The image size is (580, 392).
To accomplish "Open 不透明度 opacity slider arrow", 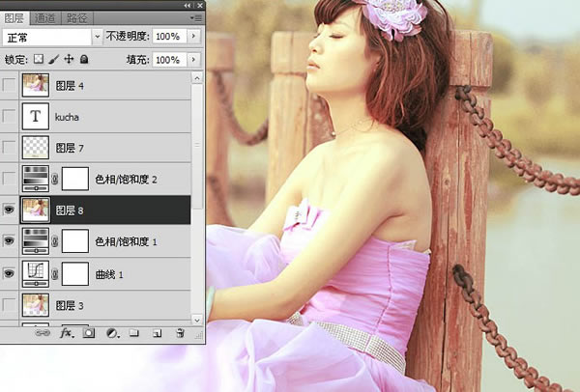I will click(x=193, y=37).
